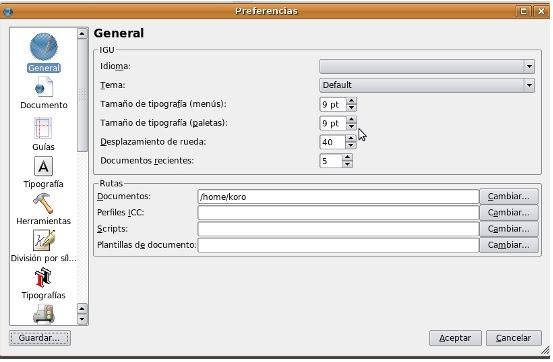This screenshot has width=553, height=362.
Task: Select the Documento label in sidebar
Action: click(x=44, y=105)
